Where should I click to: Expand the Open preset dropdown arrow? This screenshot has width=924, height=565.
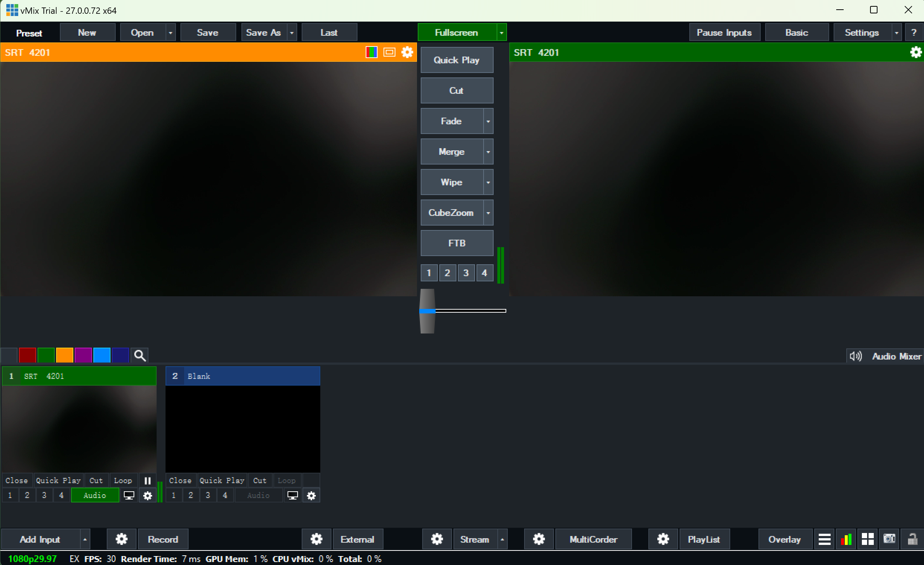171,33
